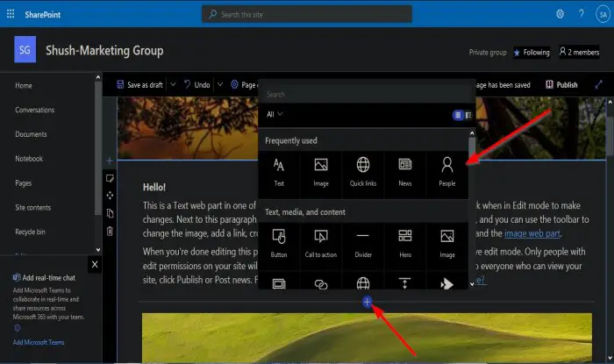614x364 pixels.
Task: Switch web part picker to grid view
Action: tap(458, 115)
